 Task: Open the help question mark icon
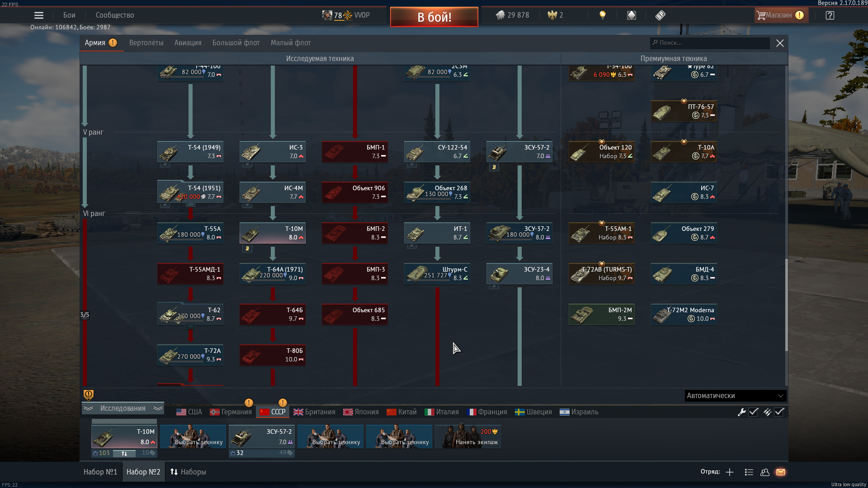tap(830, 15)
